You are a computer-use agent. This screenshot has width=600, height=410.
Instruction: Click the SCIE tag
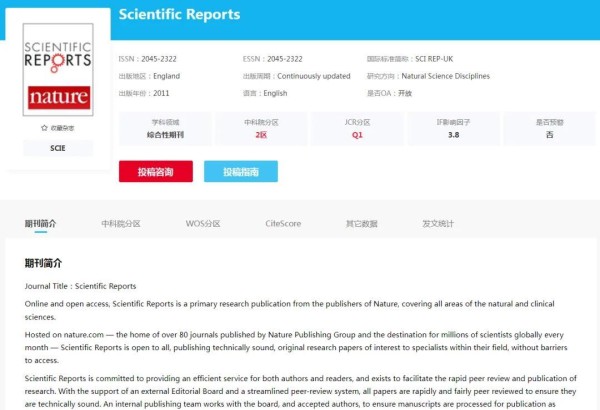point(58,148)
